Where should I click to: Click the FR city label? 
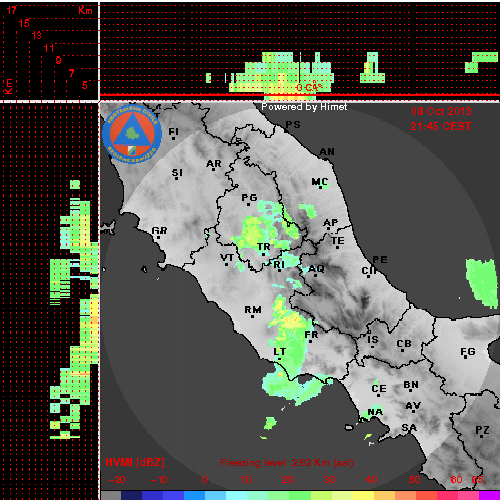[x=311, y=335]
